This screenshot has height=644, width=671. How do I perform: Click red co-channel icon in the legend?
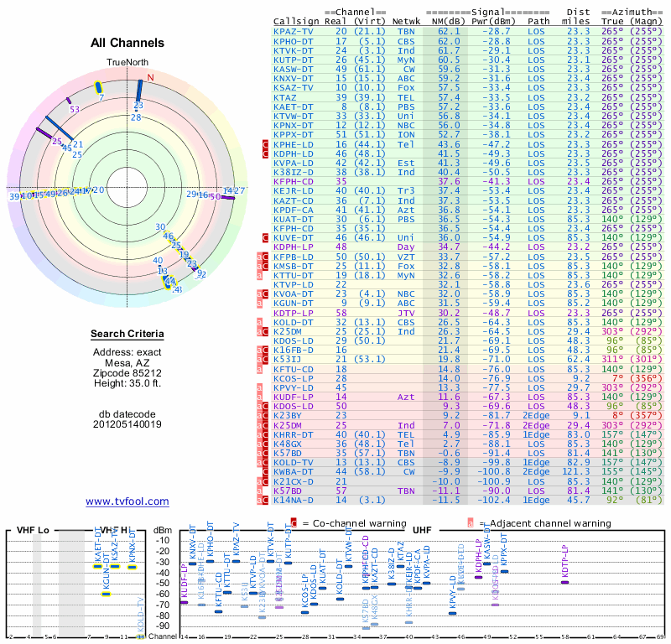(294, 523)
